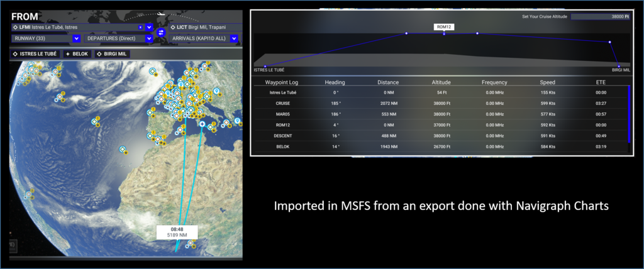
Task: Click the ROM12 label on altitude profile
Action: [x=444, y=26]
